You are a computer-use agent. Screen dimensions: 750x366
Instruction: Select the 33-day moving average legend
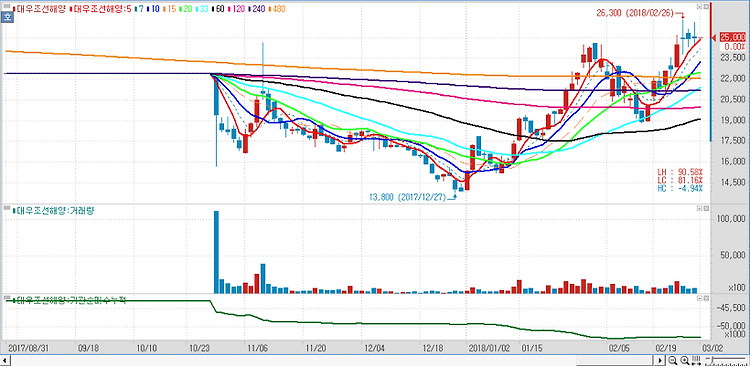click(x=202, y=9)
